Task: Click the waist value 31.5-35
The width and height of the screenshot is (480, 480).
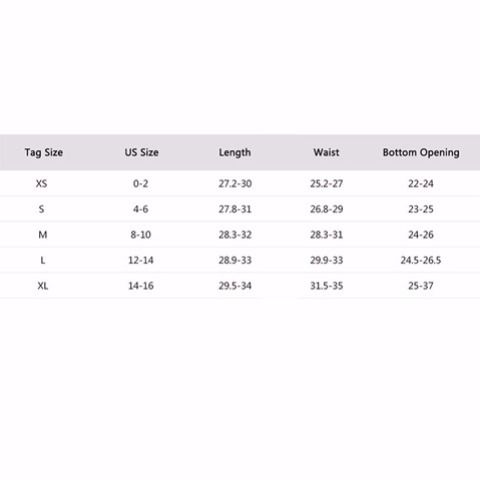Action: click(x=326, y=286)
